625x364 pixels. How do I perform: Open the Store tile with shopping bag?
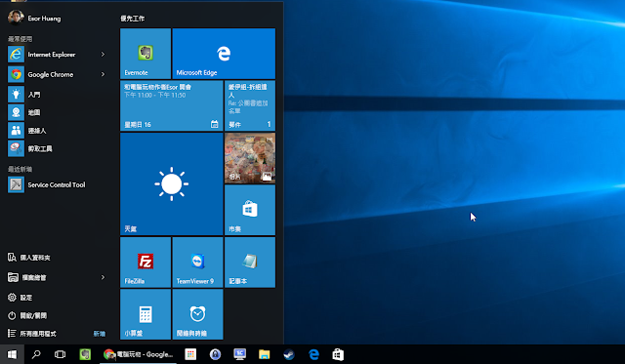tap(250, 210)
